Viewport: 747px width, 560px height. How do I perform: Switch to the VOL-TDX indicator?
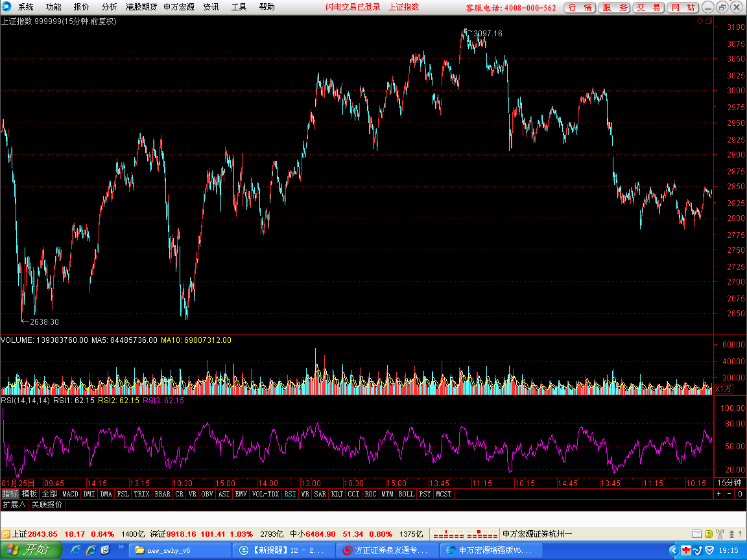click(x=265, y=494)
